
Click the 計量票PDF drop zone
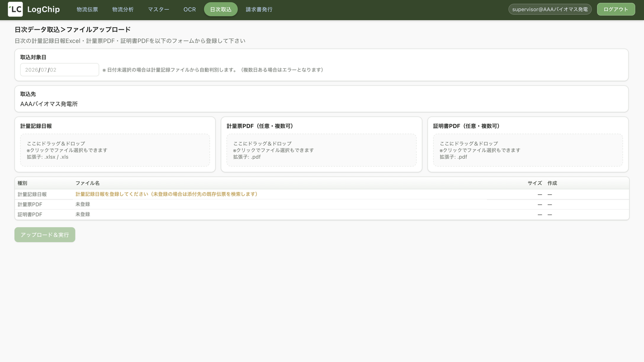pos(322,150)
